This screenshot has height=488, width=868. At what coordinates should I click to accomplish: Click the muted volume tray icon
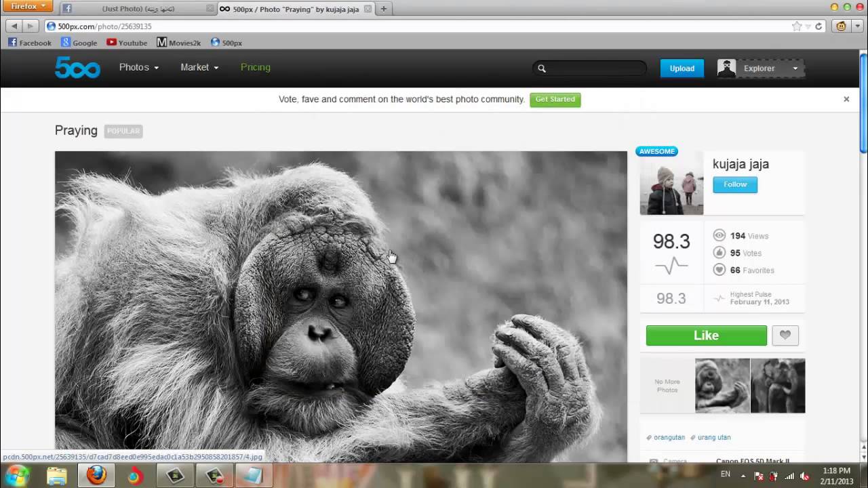pyautogui.click(x=804, y=476)
